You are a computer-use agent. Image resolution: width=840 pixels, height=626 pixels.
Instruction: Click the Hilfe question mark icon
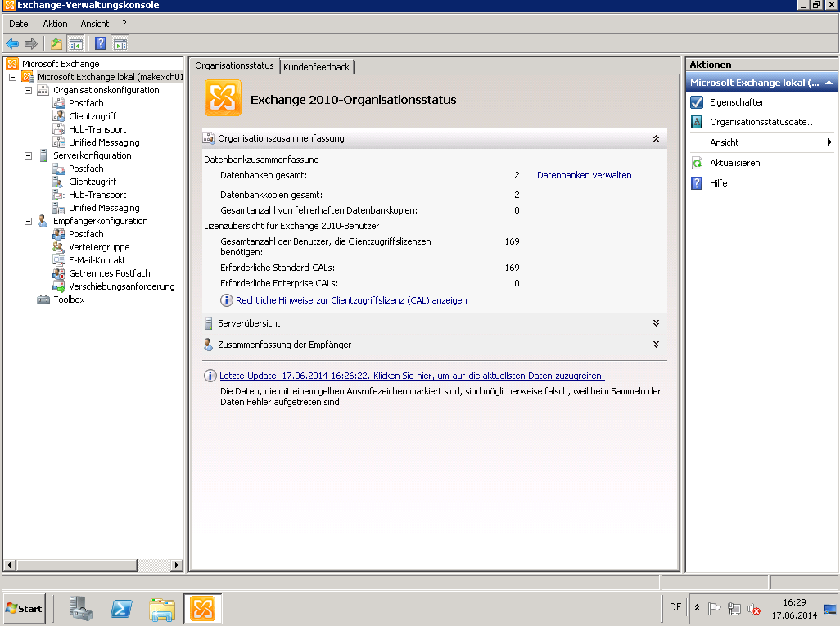697,183
